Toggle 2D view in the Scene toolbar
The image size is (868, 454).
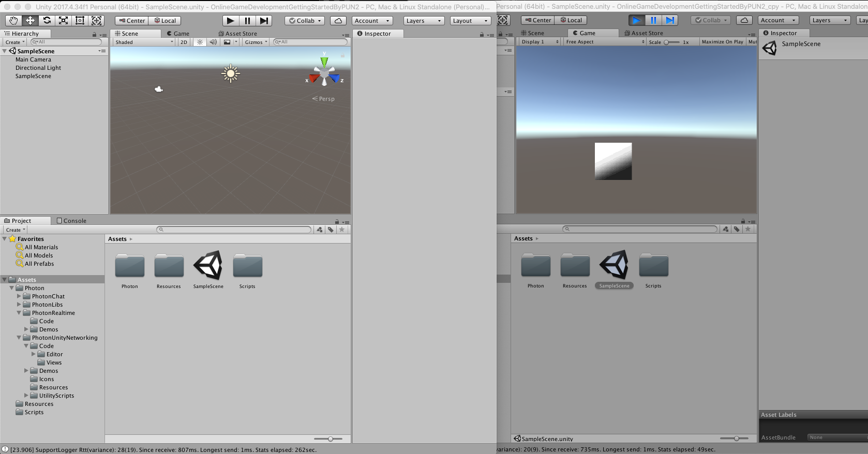[184, 42]
